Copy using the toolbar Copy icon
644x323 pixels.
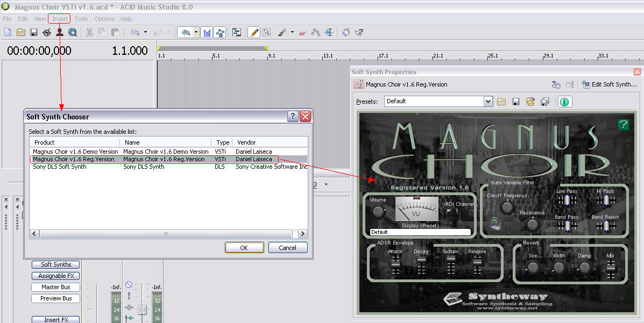(x=102, y=32)
